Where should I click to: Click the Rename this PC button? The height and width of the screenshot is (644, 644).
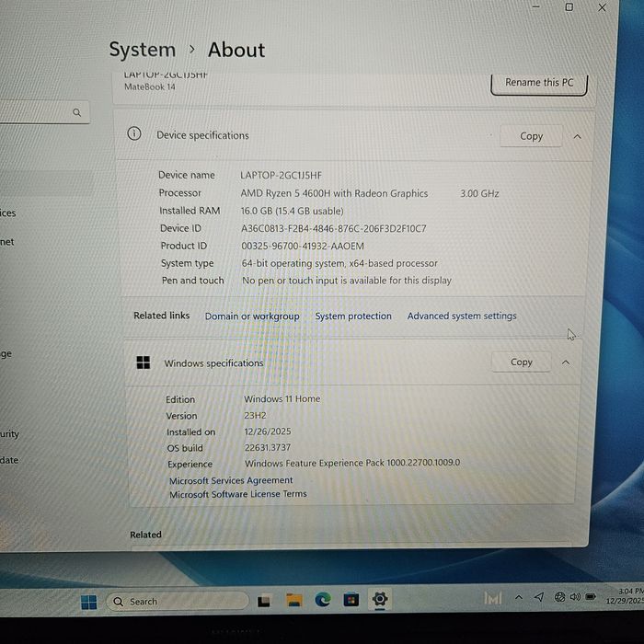click(539, 84)
